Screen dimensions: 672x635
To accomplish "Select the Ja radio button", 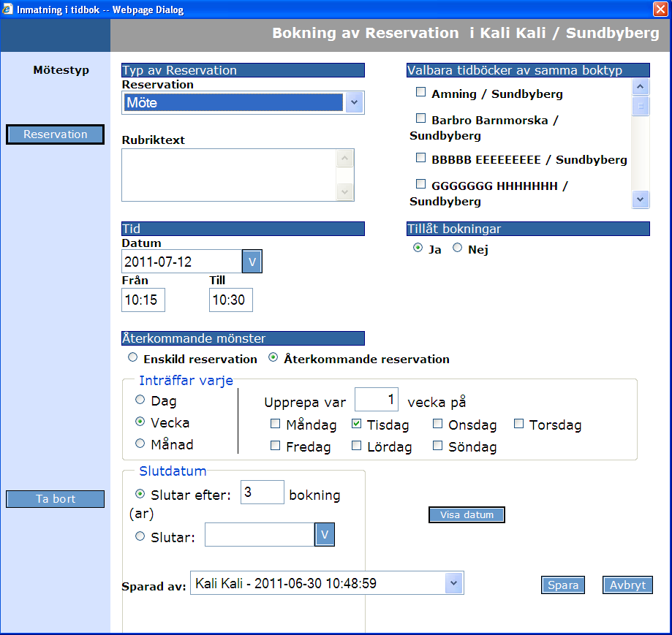I will pos(418,248).
